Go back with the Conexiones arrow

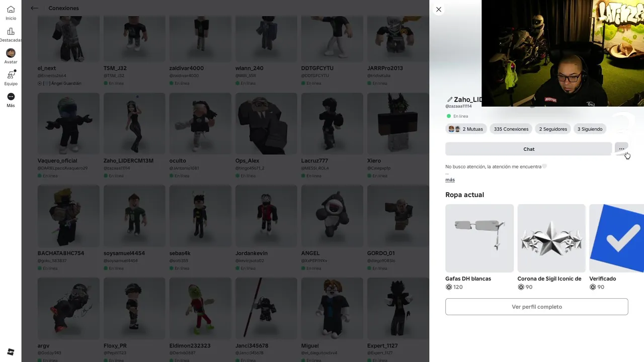tap(34, 8)
